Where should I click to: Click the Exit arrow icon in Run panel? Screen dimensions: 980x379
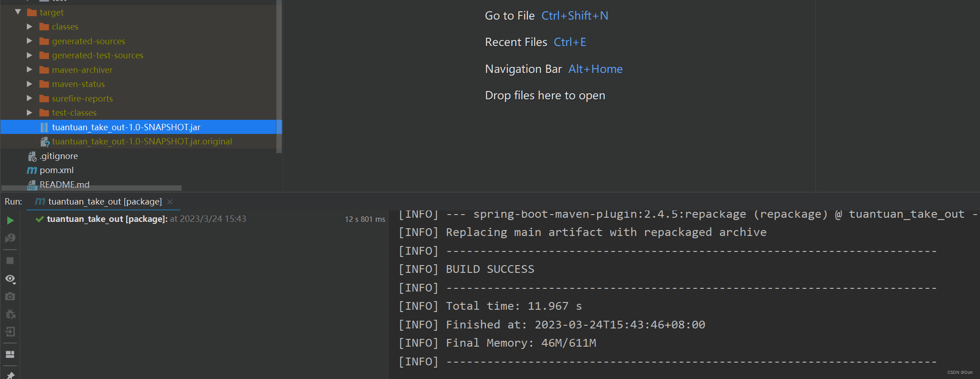point(10,332)
